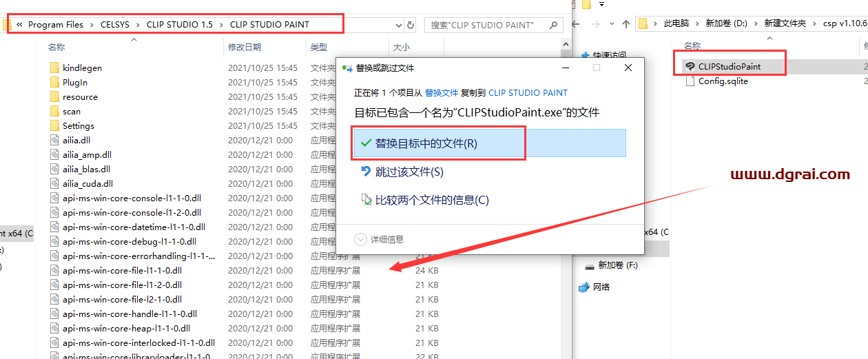This screenshot has height=359, width=868.
Task: Select the ailia_cuda.dll file icon
Action: click(x=55, y=184)
